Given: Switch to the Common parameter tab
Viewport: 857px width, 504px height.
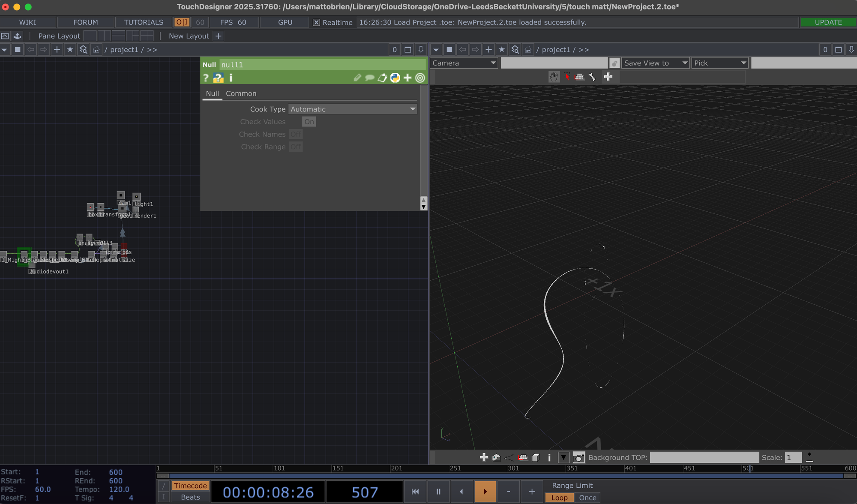Looking at the screenshot, I should click(241, 93).
